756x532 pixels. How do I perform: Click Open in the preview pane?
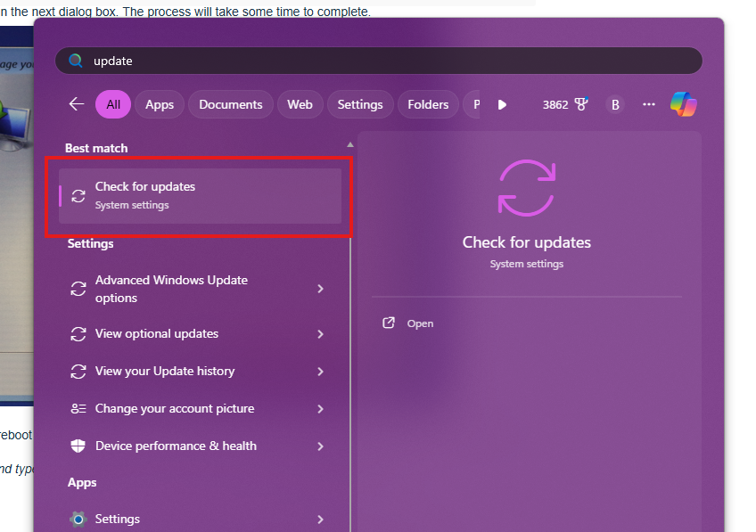click(x=420, y=323)
